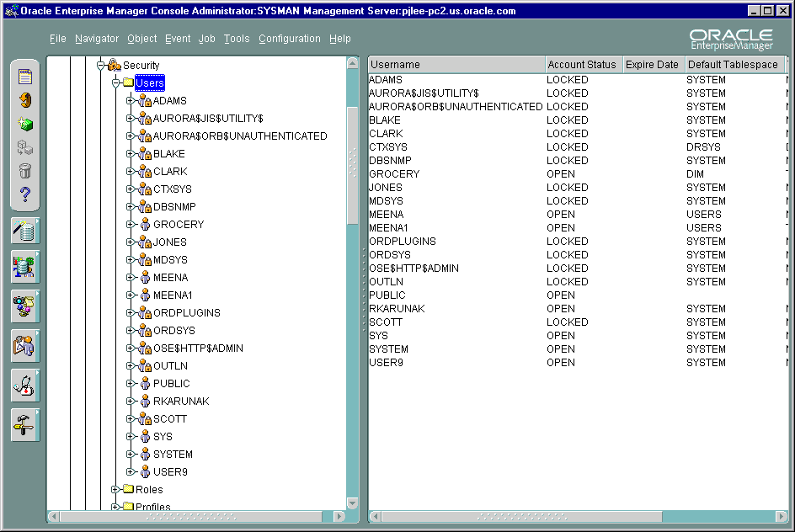Open the diagnostics drawer with stethoscope icon
This screenshot has height=532, width=795.
pos(25,386)
